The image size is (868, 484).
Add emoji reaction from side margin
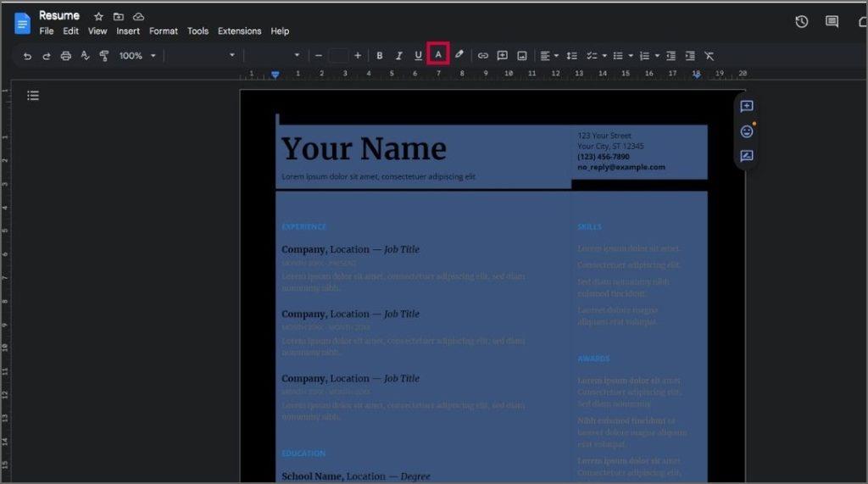click(747, 131)
